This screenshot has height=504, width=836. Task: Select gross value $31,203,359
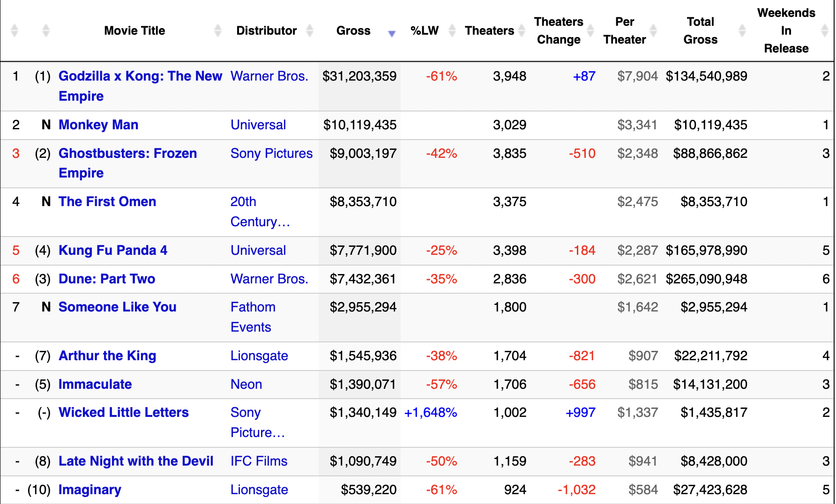pos(359,76)
